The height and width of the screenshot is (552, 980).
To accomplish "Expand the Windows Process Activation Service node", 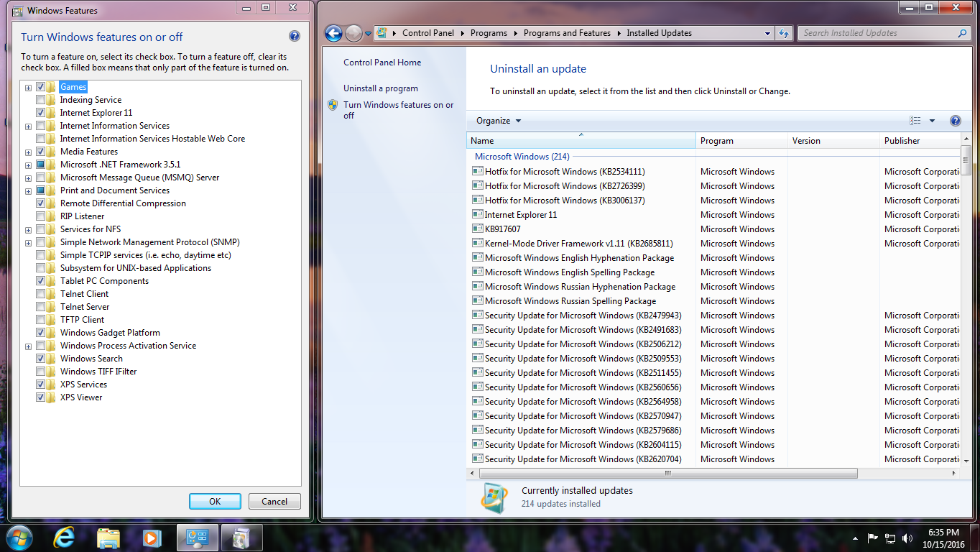I will tap(29, 346).
